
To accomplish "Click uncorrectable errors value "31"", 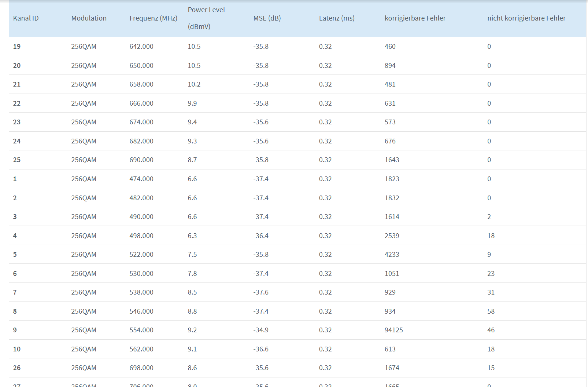I will [x=491, y=292].
